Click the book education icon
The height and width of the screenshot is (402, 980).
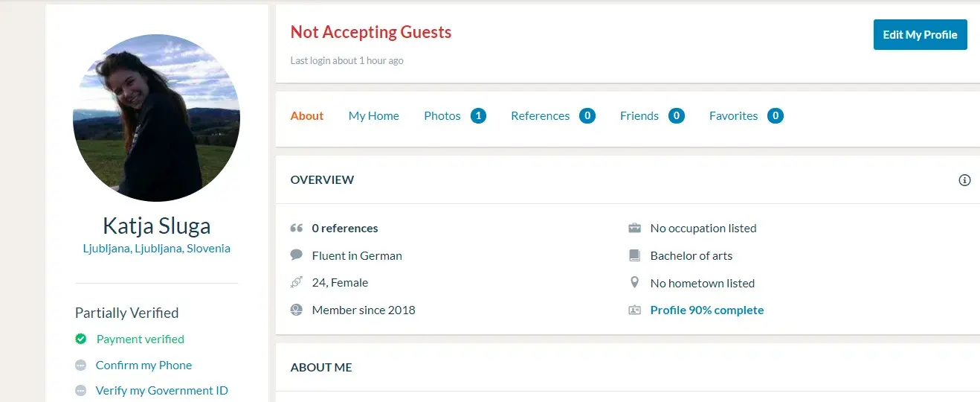coord(634,255)
